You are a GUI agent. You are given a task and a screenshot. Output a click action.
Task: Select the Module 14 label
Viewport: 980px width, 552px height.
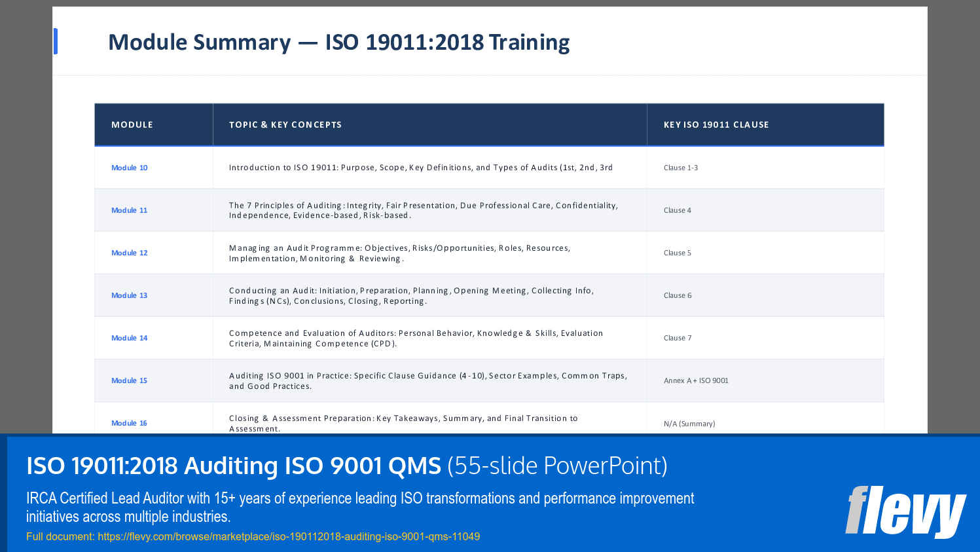tap(129, 338)
